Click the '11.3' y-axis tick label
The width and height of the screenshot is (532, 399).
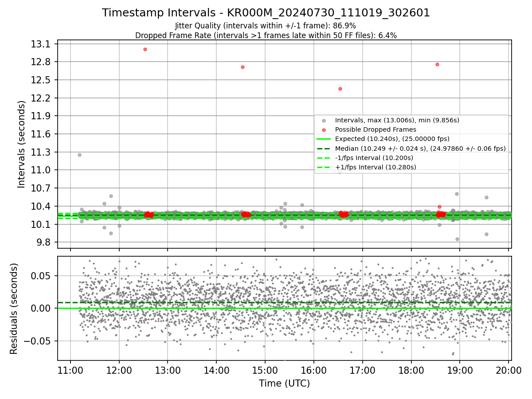pos(42,152)
